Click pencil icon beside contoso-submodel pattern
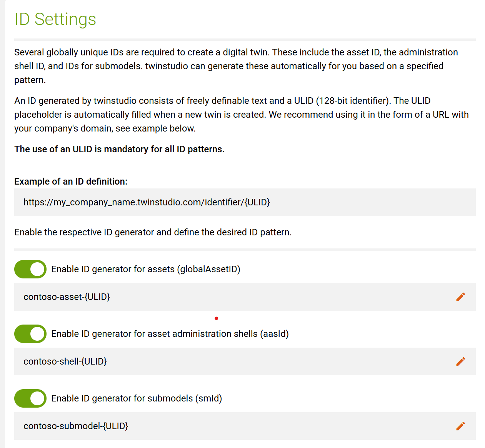 pos(460,426)
